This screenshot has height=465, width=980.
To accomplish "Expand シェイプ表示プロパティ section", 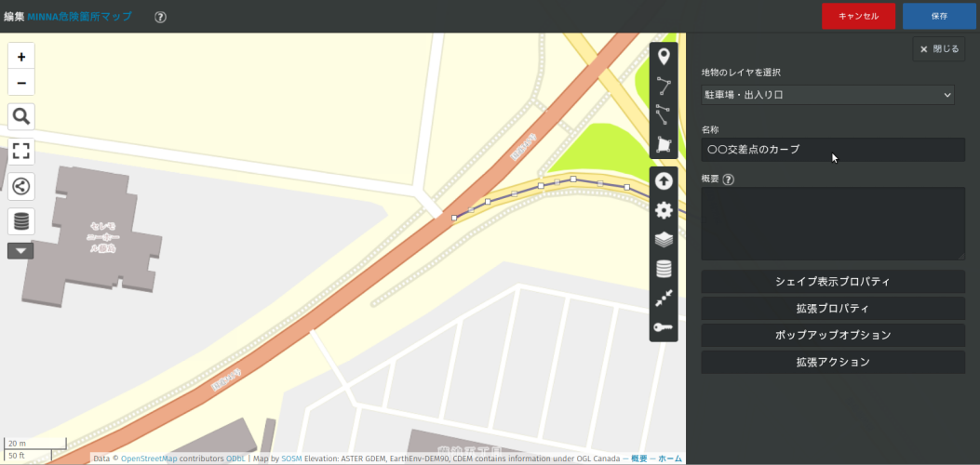I will click(x=832, y=282).
